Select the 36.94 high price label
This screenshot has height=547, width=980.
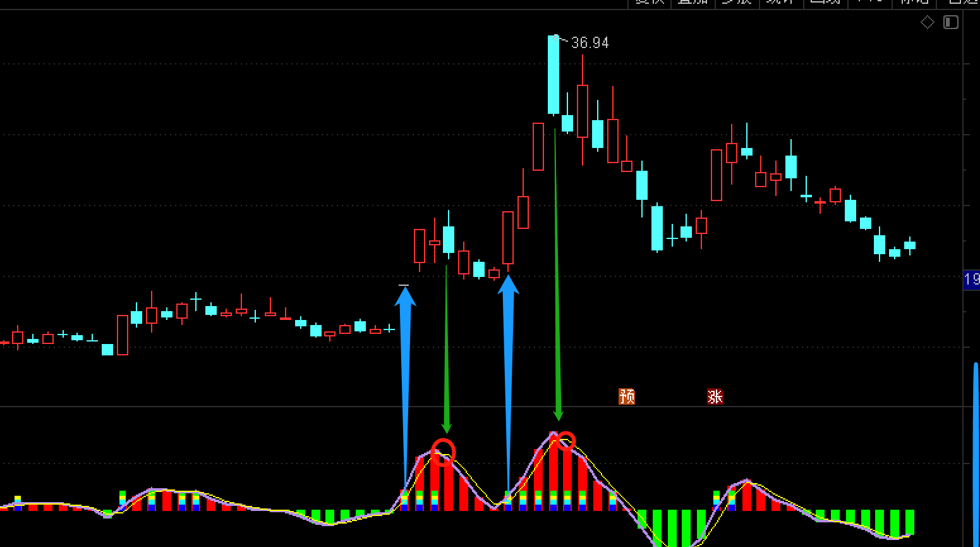590,43
